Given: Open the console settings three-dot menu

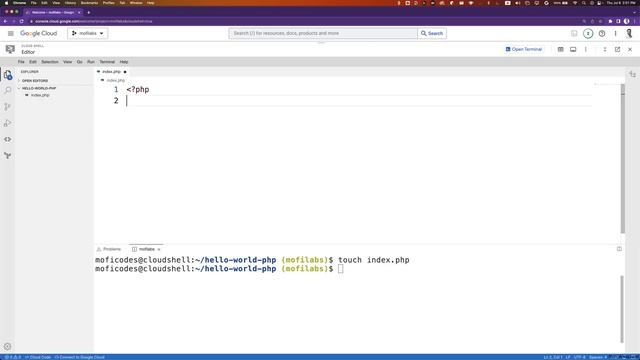Looking at the screenshot, I should (x=616, y=33).
